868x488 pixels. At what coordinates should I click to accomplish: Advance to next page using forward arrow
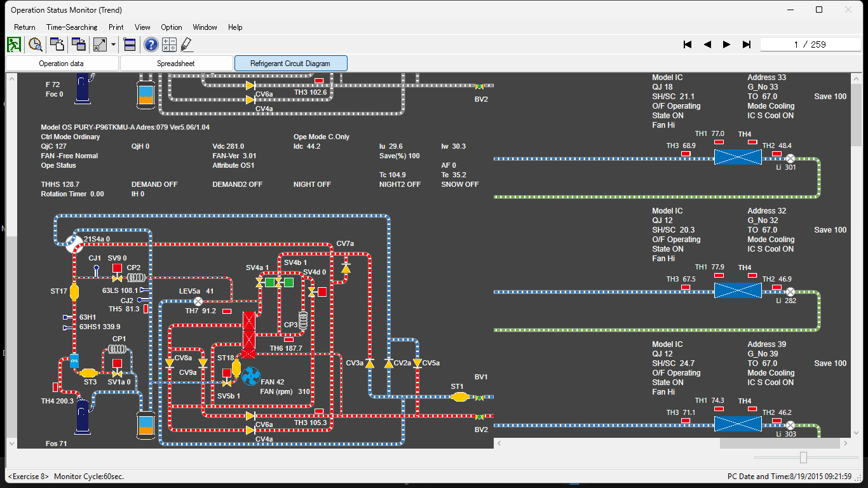click(726, 44)
